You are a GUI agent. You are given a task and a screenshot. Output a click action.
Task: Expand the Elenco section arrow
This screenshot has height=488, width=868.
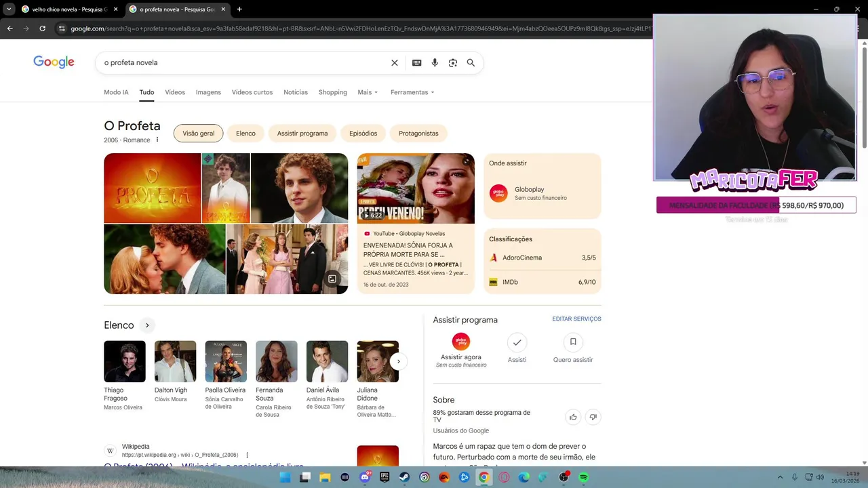point(147,325)
